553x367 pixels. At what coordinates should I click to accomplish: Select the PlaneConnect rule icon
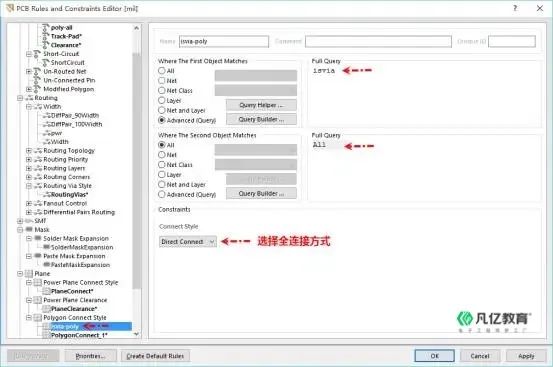click(46, 291)
